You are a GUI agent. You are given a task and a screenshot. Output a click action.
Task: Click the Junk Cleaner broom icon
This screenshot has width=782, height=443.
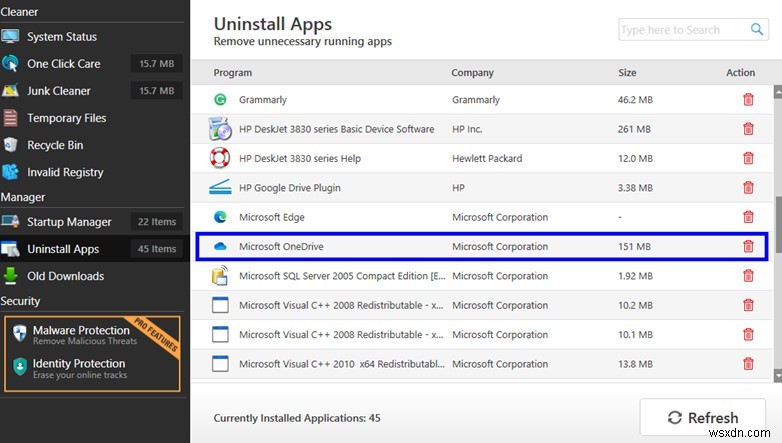(10, 91)
